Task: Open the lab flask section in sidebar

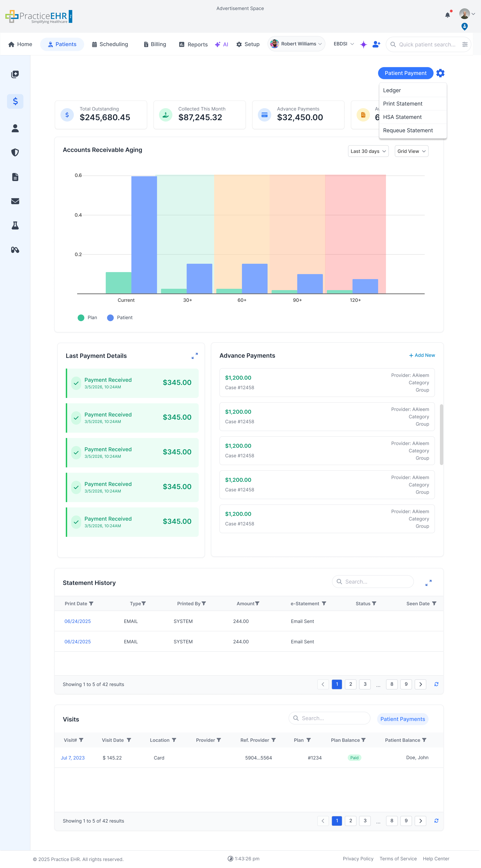Action: point(15,226)
